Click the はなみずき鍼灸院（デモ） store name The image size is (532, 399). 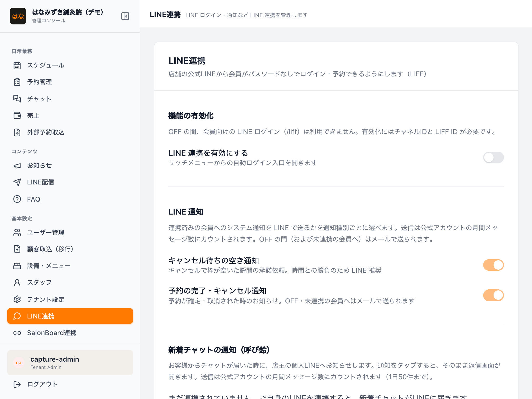pyautogui.click(x=68, y=12)
